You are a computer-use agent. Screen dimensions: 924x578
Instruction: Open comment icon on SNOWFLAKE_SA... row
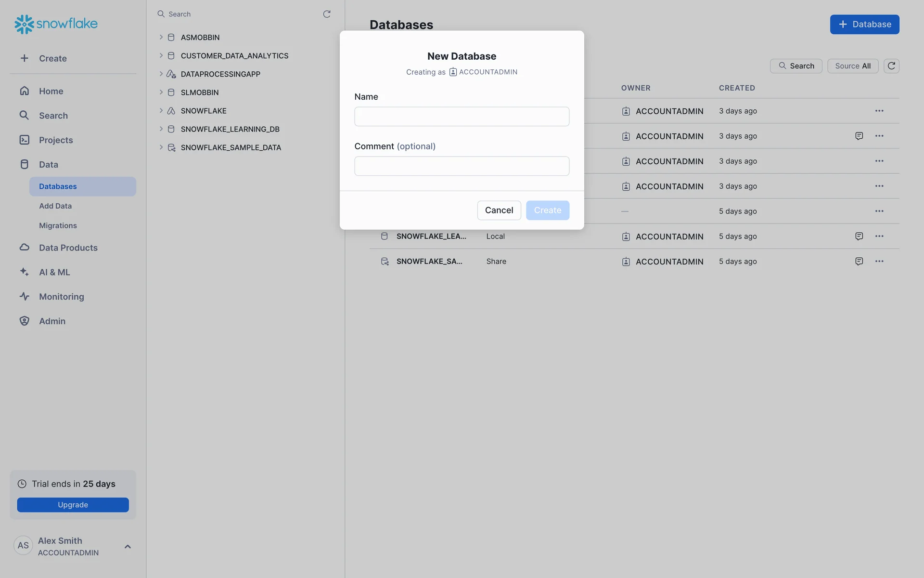(859, 262)
